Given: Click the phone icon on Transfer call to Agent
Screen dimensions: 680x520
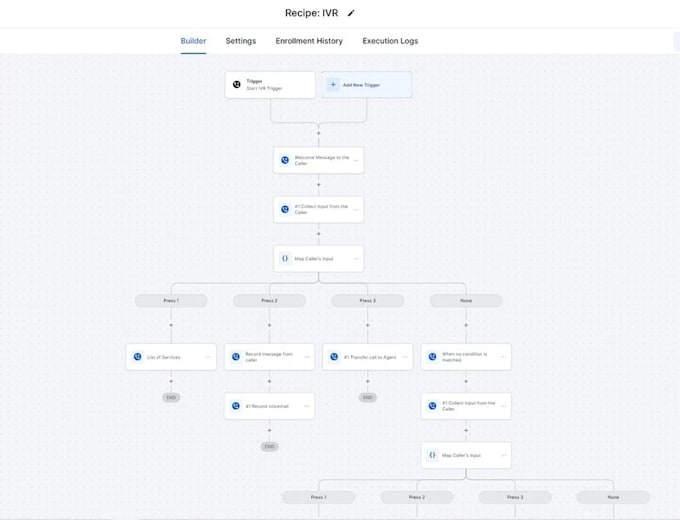Looking at the screenshot, I should 334,357.
